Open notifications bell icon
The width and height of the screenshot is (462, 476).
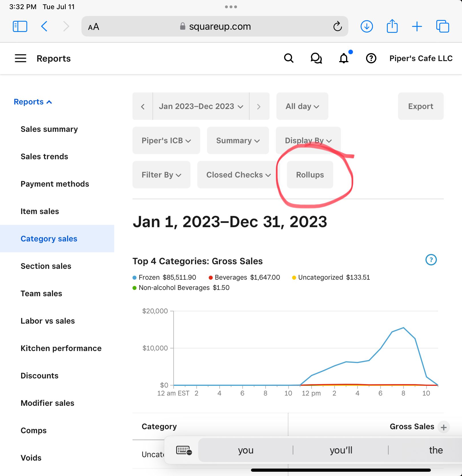coord(344,59)
